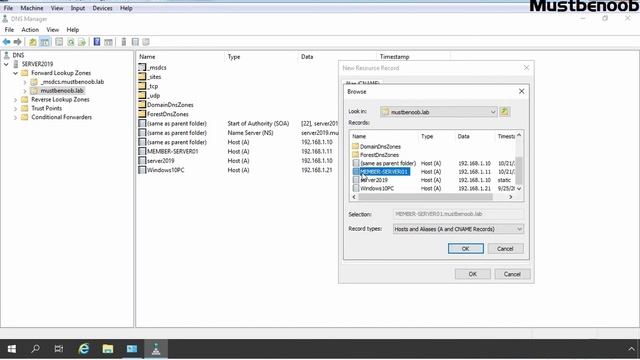Open the Action menu
Viewport: 640px width, 360px height.
point(30,30)
